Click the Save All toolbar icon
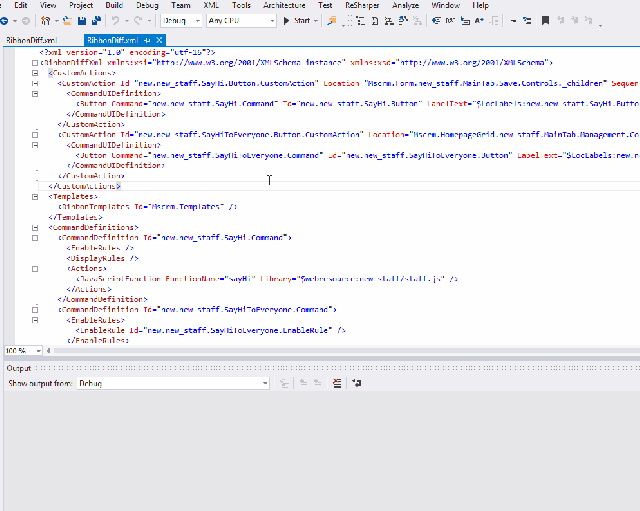 [x=94, y=20]
